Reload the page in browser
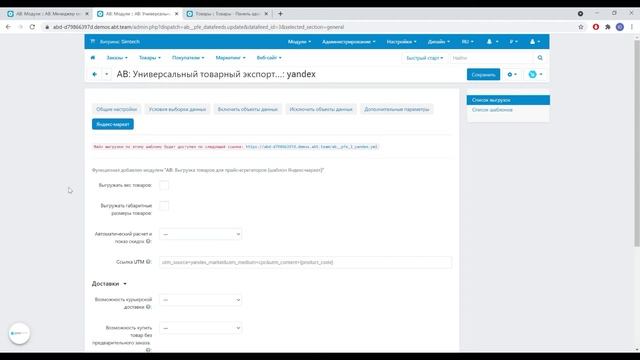 click(32, 27)
